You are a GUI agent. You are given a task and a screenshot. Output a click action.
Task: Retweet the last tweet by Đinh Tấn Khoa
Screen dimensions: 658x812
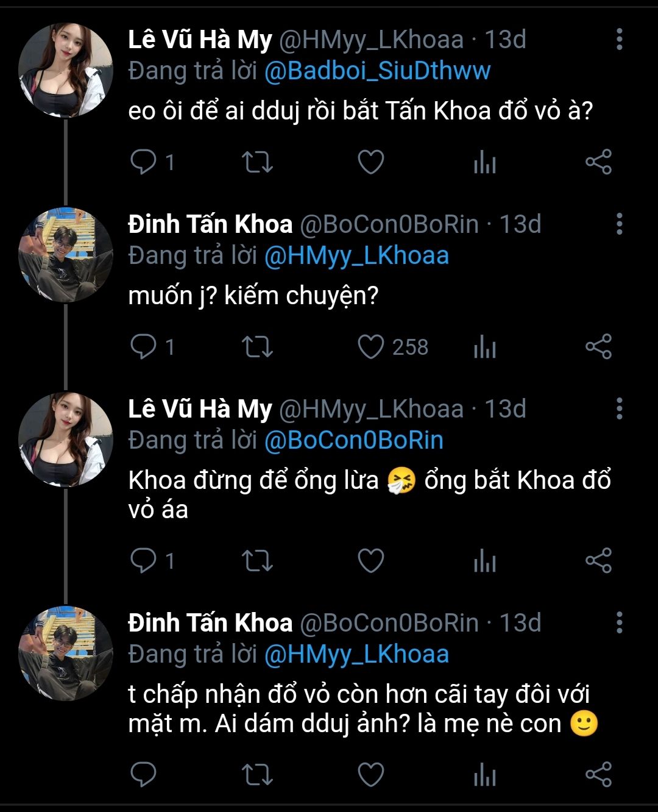point(257,774)
